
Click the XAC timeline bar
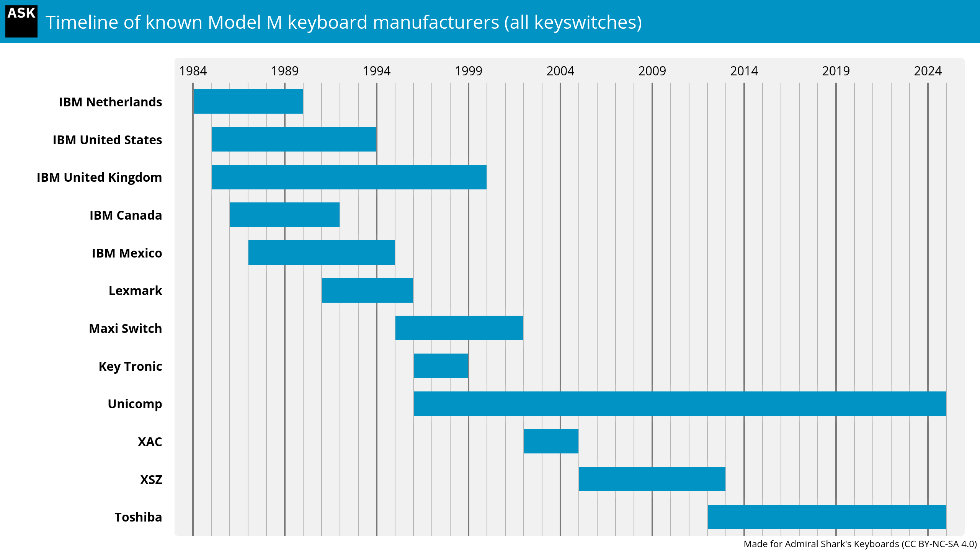click(x=551, y=441)
